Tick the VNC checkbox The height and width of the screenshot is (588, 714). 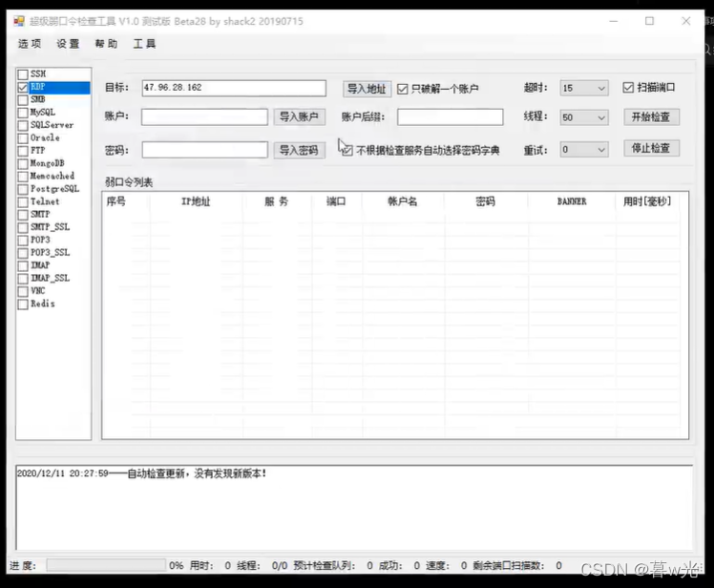click(x=23, y=291)
